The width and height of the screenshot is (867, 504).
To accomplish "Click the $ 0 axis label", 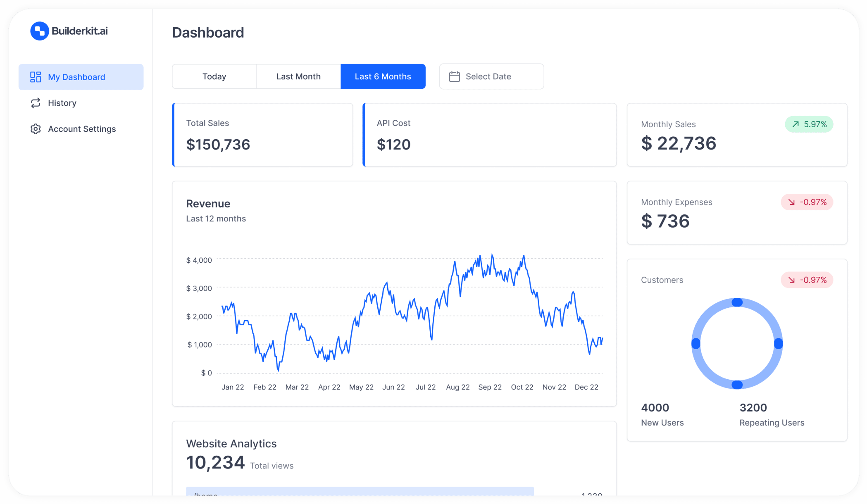I will click(x=207, y=373).
